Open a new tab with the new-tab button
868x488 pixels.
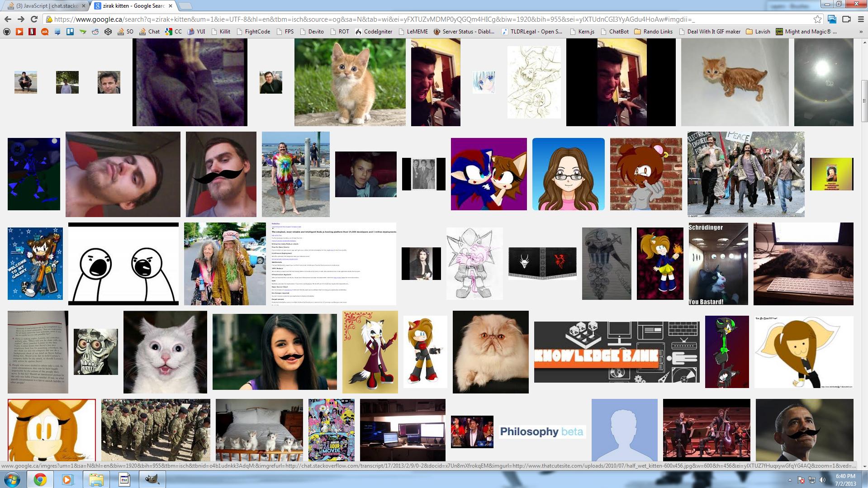pyautogui.click(x=185, y=6)
